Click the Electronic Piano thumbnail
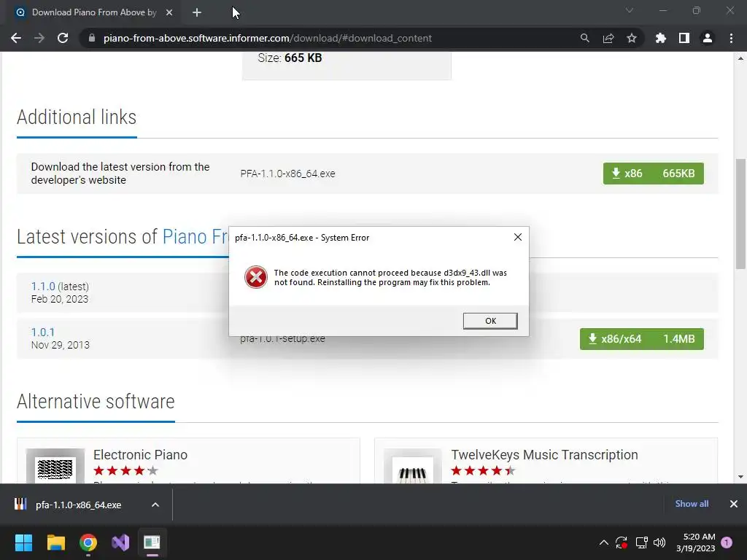The width and height of the screenshot is (747, 560). click(55, 466)
